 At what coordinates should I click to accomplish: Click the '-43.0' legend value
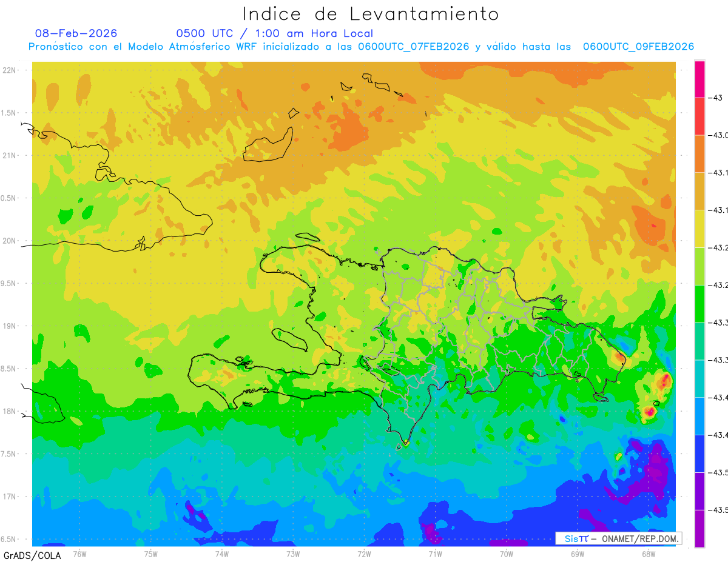point(718,135)
